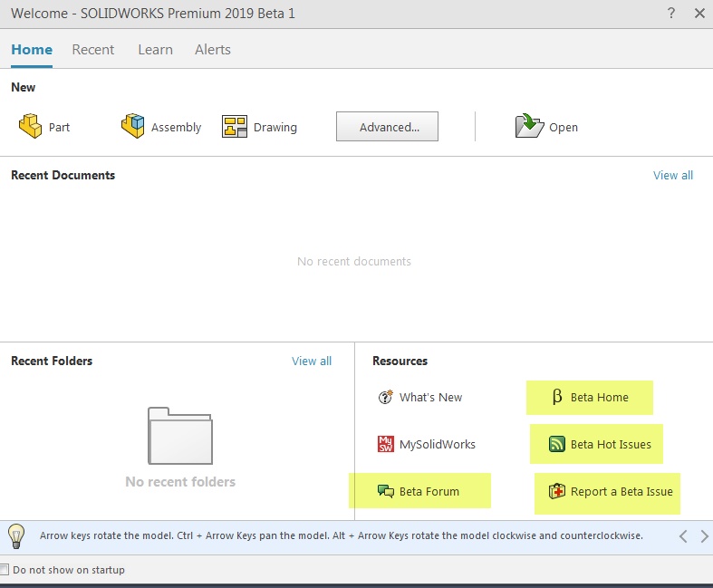The image size is (713, 588).
Task: Click the arrow keys tip text
Action: 341,535
